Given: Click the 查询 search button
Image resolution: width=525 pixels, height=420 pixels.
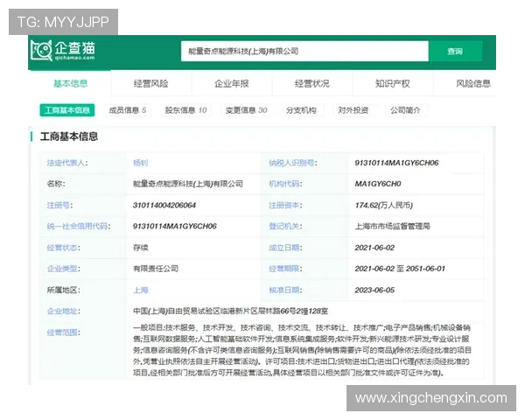Looking at the screenshot, I should pos(455,52).
